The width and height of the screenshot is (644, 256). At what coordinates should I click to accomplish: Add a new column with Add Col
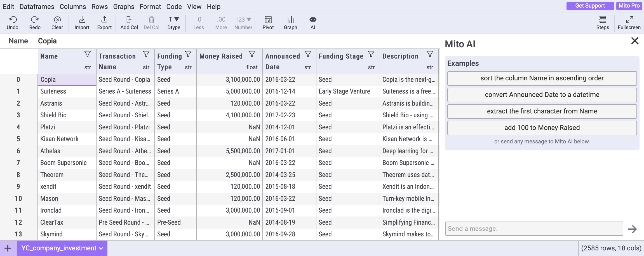[x=129, y=22]
